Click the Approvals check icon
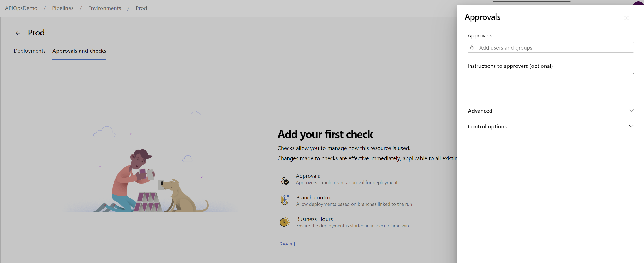The height and width of the screenshot is (263, 644). pyautogui.click(x=285, y=180)
